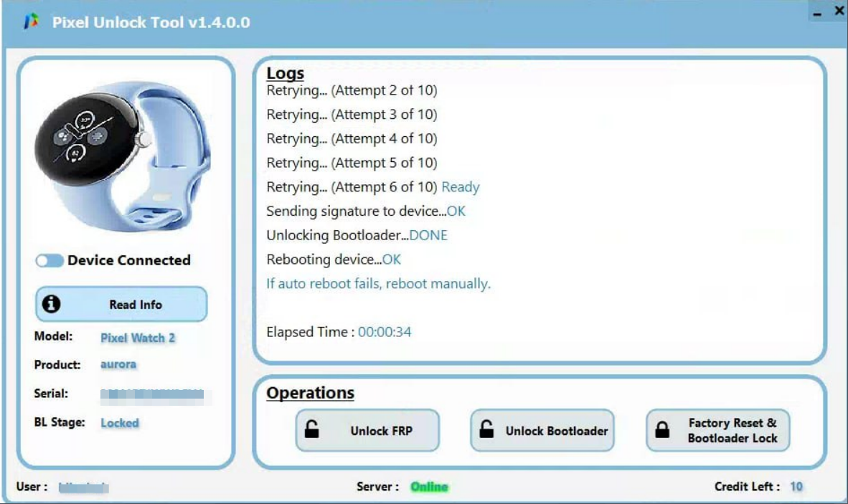Select the Pixel Watch 2 model value

(x=138, y=338)
